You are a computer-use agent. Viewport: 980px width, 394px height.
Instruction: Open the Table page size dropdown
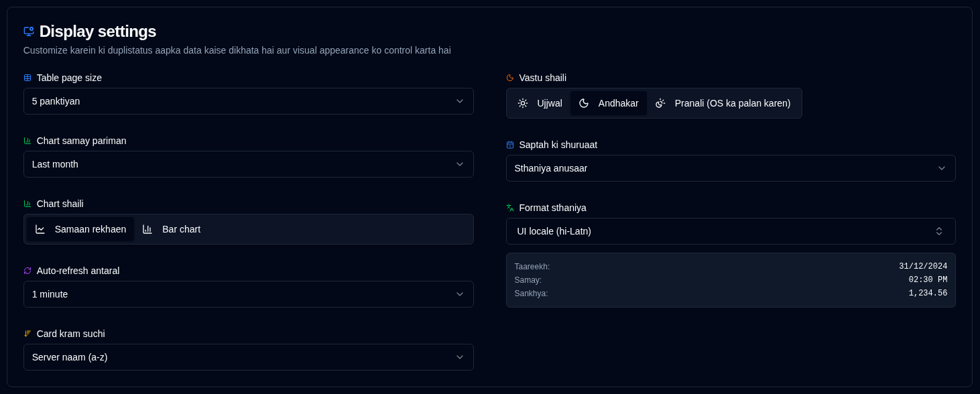[249, 101]
